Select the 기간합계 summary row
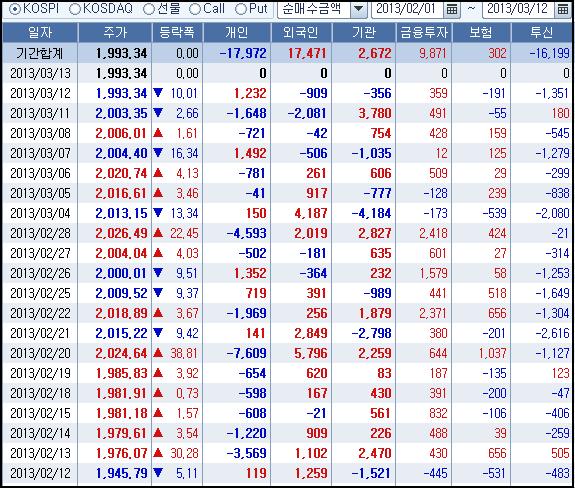This screenshot has height=490, width=575. 287,54
